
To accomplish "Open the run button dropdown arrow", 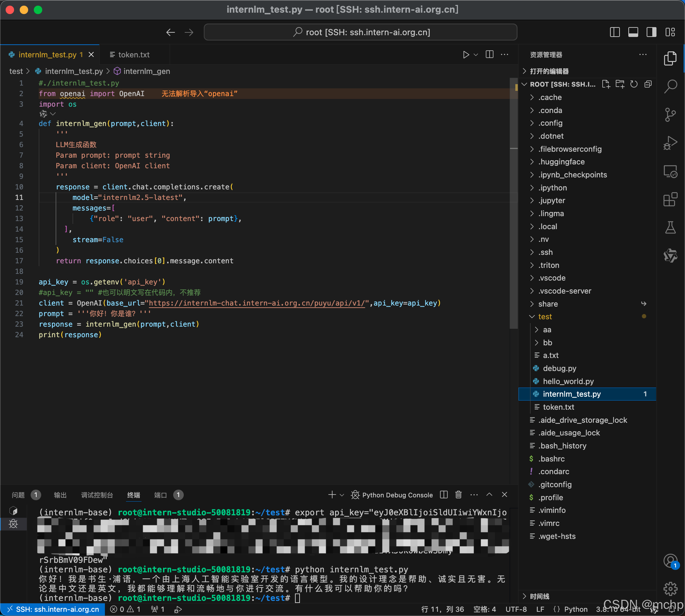I will point(476,55).
